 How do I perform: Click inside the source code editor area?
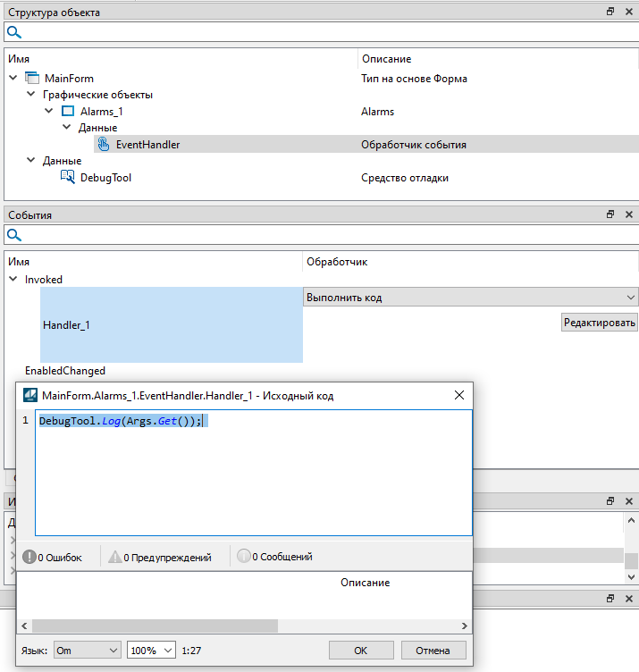[250, 483]
